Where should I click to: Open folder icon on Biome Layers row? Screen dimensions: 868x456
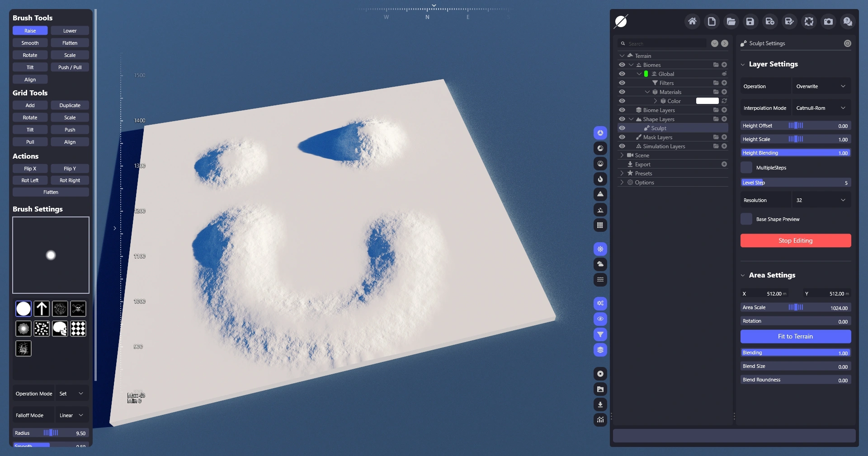pyautogui.click(x=716, y=110)
